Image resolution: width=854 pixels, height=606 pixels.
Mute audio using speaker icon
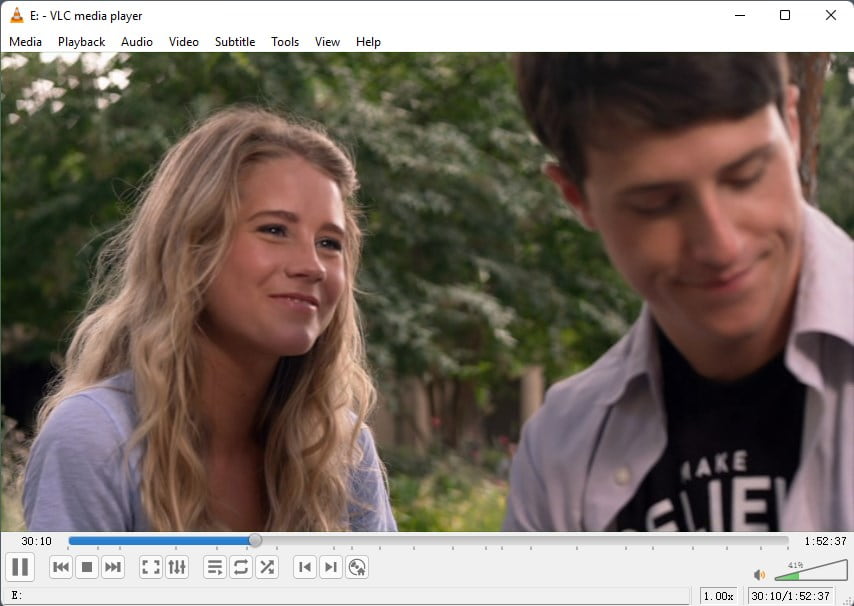point(760,574)
